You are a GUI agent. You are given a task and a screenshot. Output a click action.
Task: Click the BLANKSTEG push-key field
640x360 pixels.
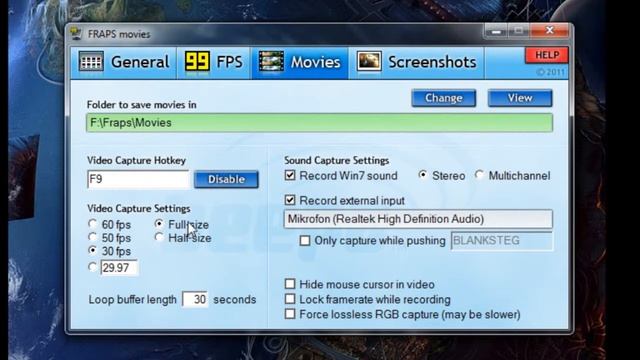click(502, 240)
